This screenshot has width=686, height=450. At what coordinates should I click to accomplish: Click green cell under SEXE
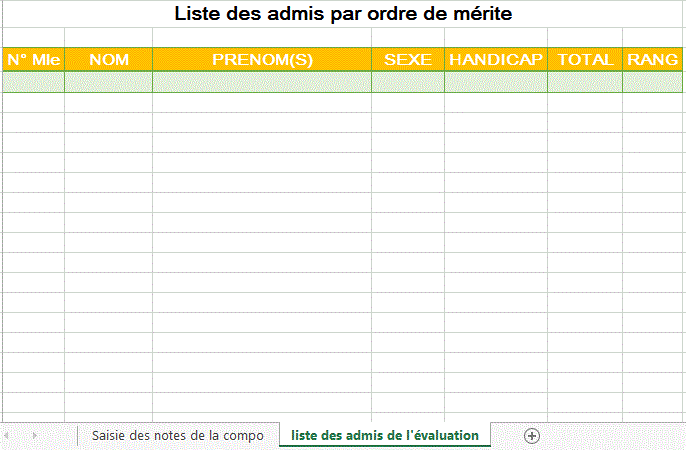point(408,82)
